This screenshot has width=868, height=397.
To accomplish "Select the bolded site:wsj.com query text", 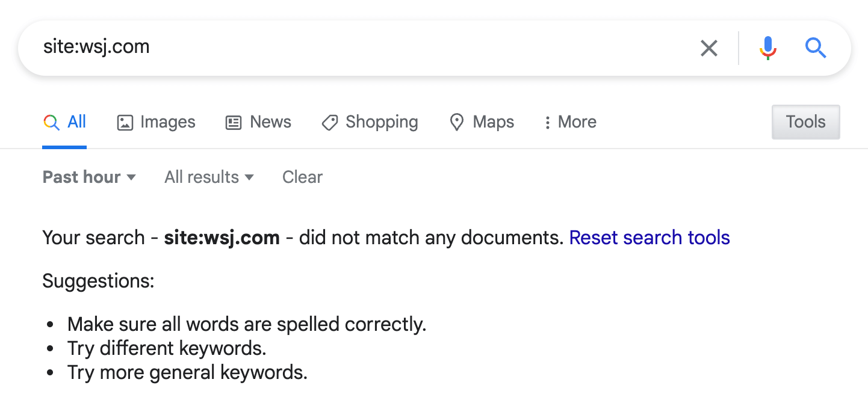I will pos(222,238).
